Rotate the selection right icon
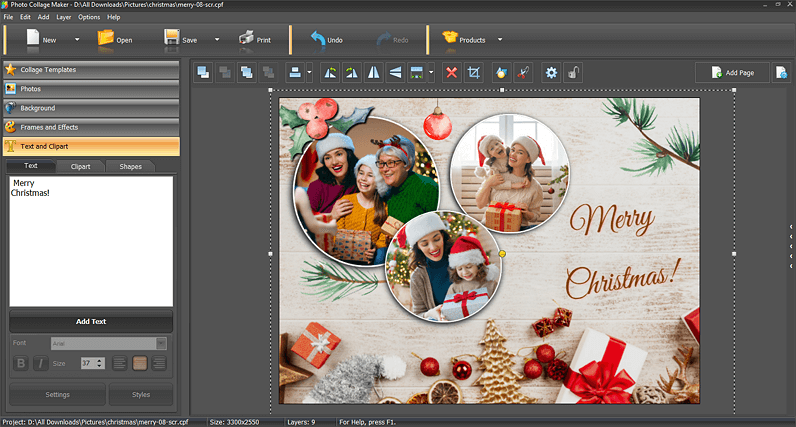796x427 pixels. point(352,73)
